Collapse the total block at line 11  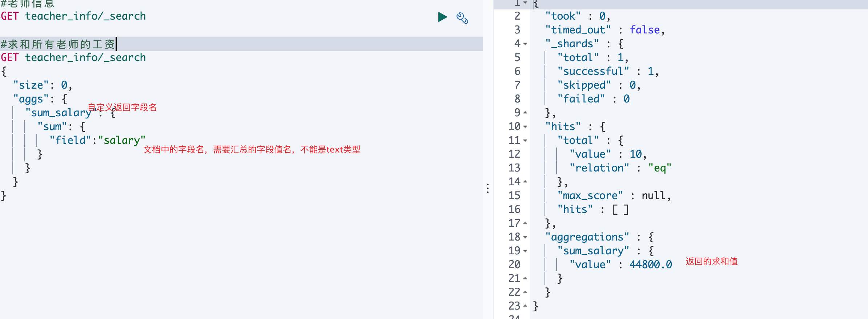(525, 141)
